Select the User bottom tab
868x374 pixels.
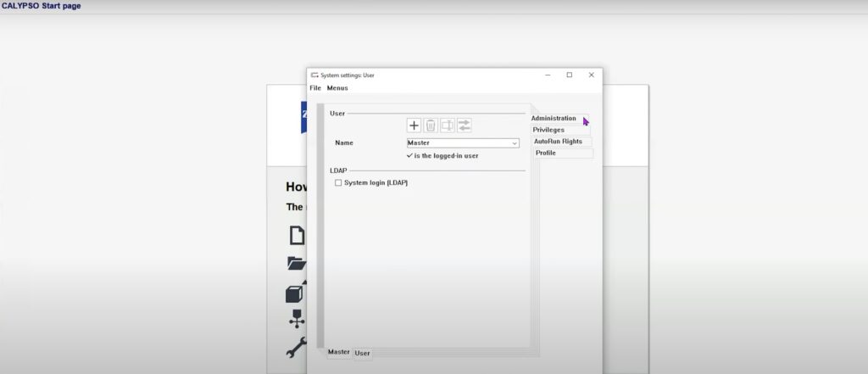click(x=363, y=354)
